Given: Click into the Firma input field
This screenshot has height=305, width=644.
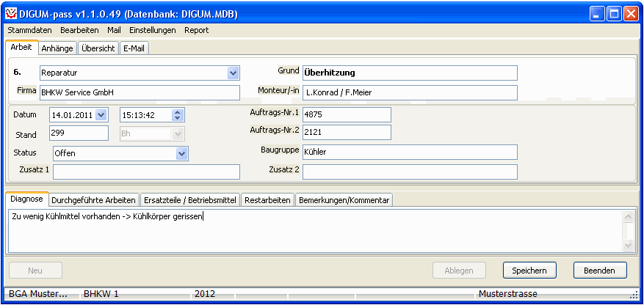Looking at the screenshot, I should 139,92.
